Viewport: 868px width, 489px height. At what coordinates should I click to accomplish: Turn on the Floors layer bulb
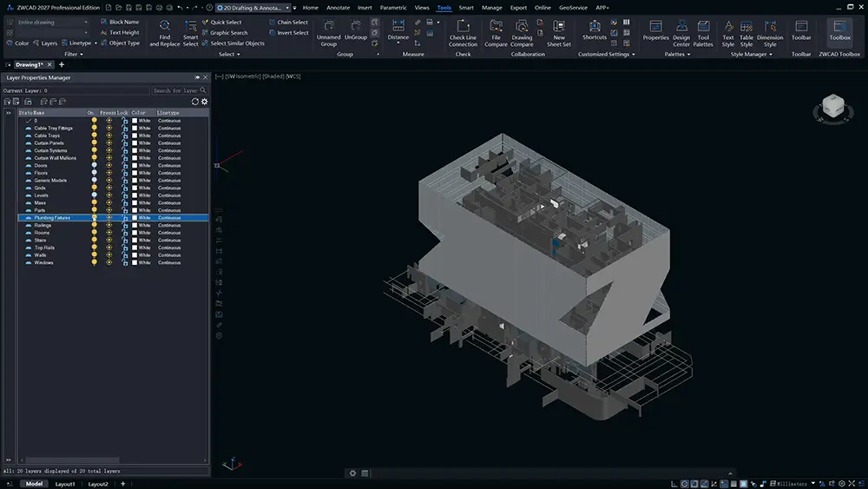pyautogui.click(x=94, y=173)
